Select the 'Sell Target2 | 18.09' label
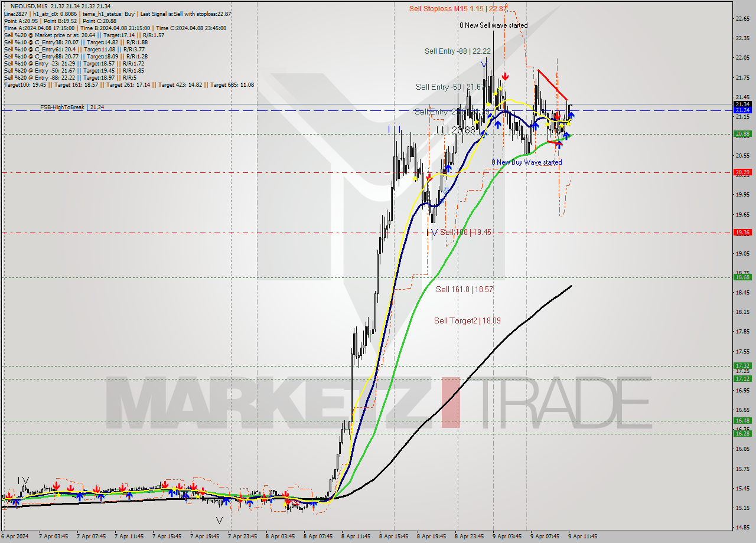Image resolution: width=756 pixels, height=543 pixels. [467, 320]
